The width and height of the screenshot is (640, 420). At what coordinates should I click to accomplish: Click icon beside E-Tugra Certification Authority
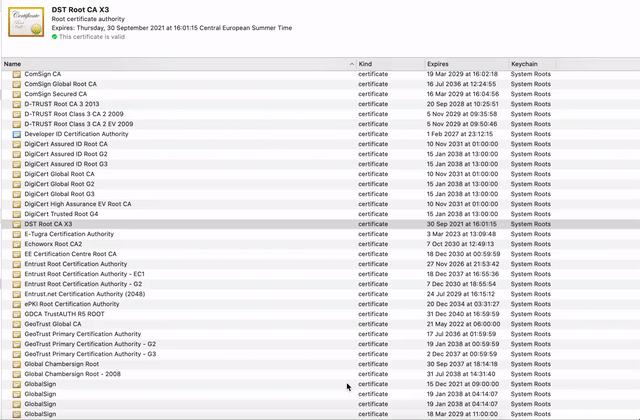click(x=16, y=234)
